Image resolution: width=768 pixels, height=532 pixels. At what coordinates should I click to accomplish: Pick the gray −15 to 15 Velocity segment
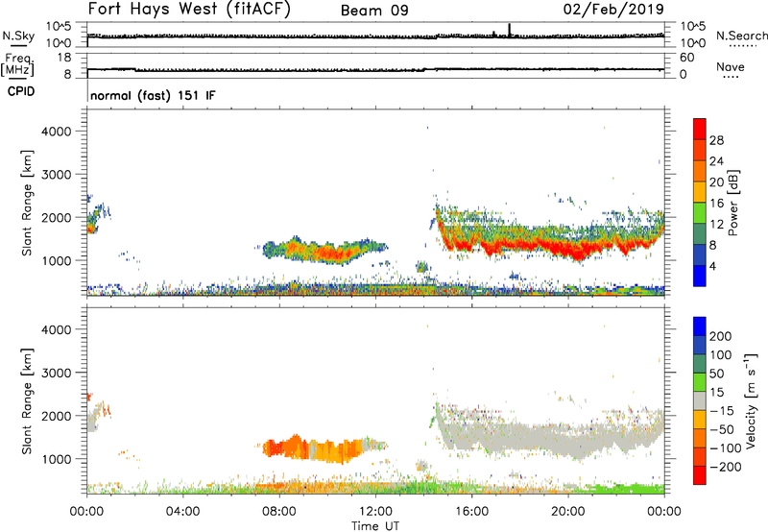click(700, 400)
